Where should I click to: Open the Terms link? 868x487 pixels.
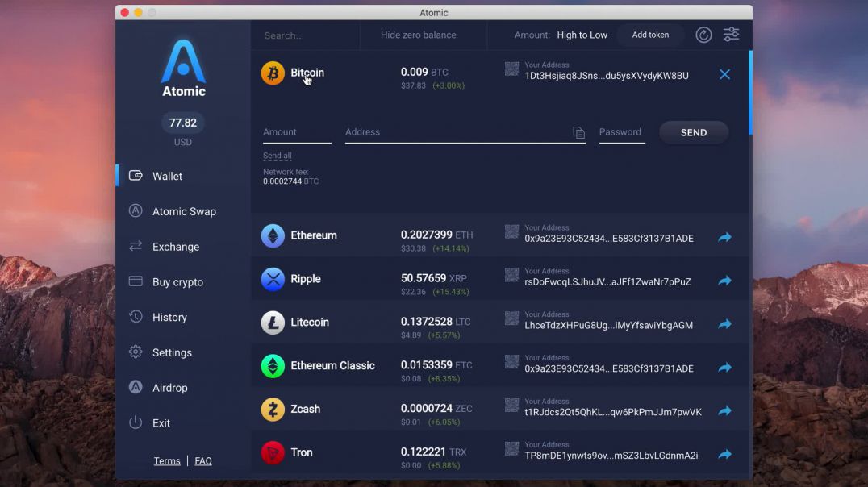pos(167,461)
